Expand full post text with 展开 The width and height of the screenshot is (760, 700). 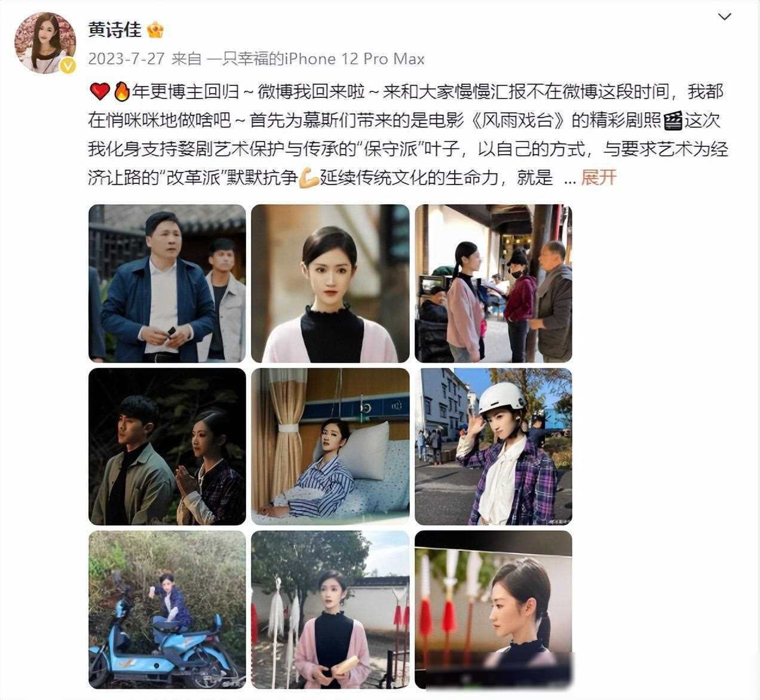tap(598, 177)
